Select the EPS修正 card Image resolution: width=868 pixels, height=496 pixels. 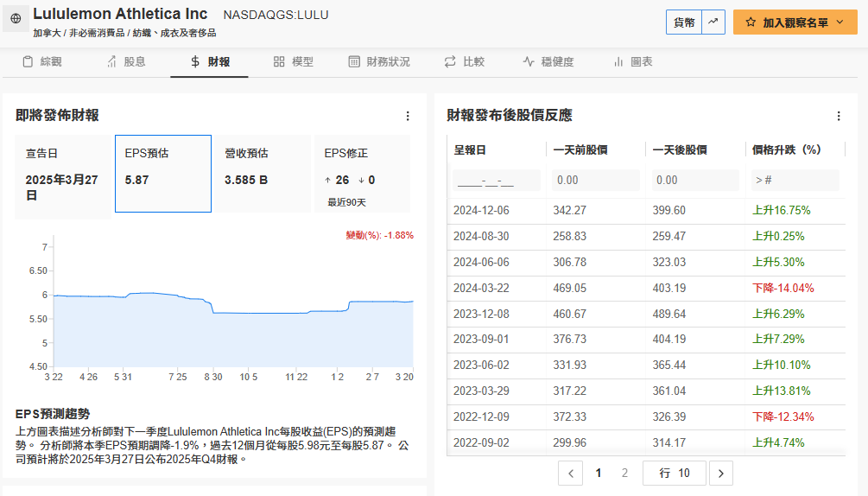363,174
